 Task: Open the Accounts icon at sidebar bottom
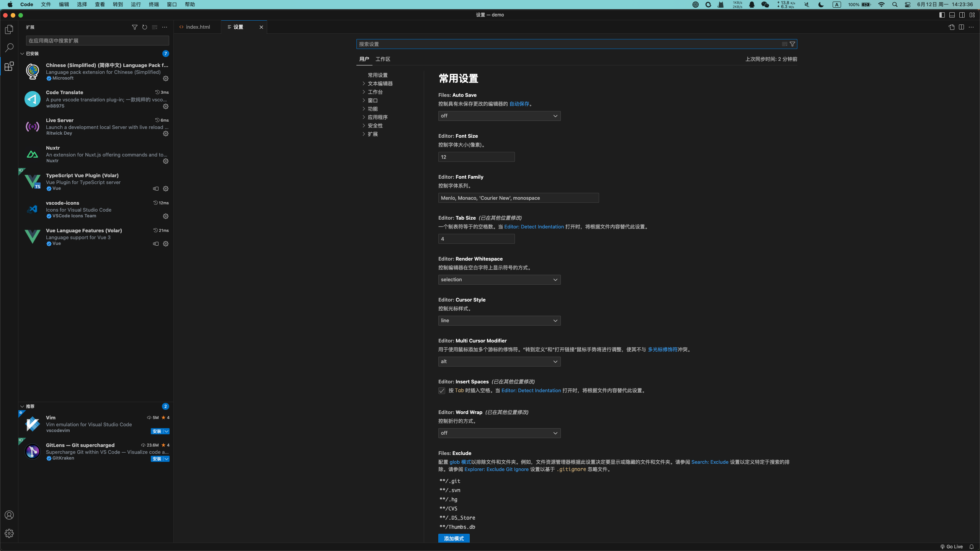9,515
